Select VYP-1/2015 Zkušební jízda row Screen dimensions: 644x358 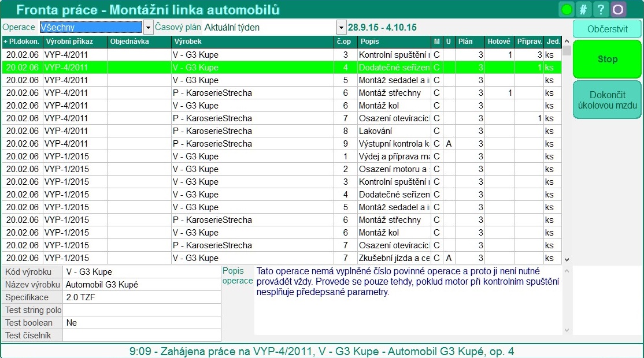231,258
